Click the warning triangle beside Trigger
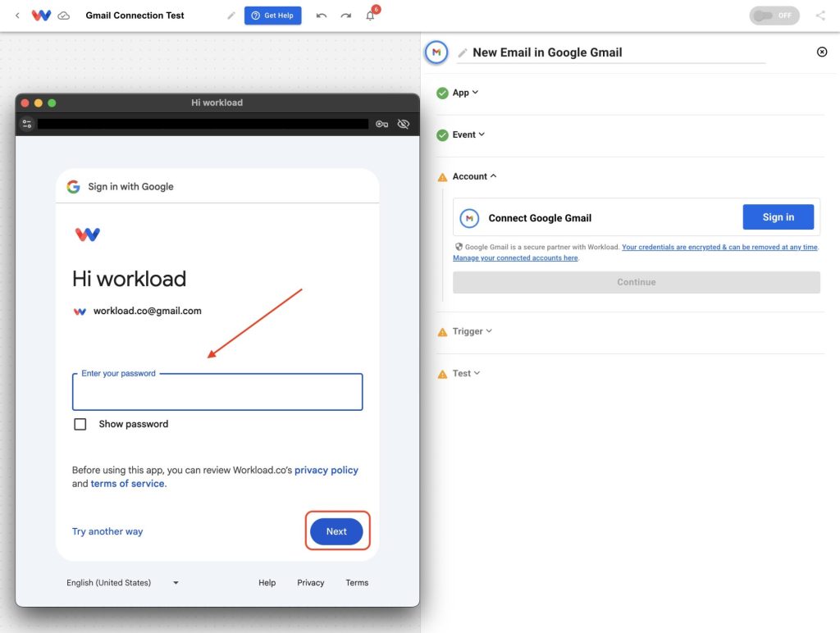Image resolution: width=840 pixels, height=633 pixels. pyautogui.click(x=442, y=332)
